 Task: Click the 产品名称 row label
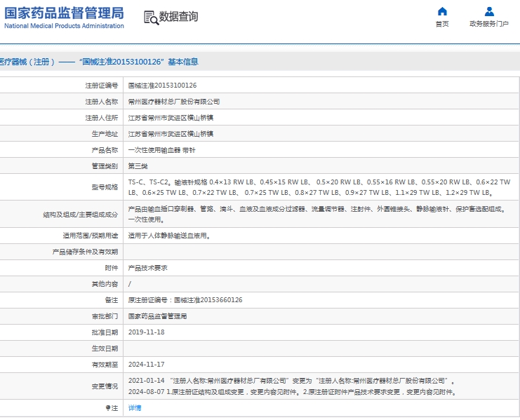pyautogui.click(x=105, y=150)
